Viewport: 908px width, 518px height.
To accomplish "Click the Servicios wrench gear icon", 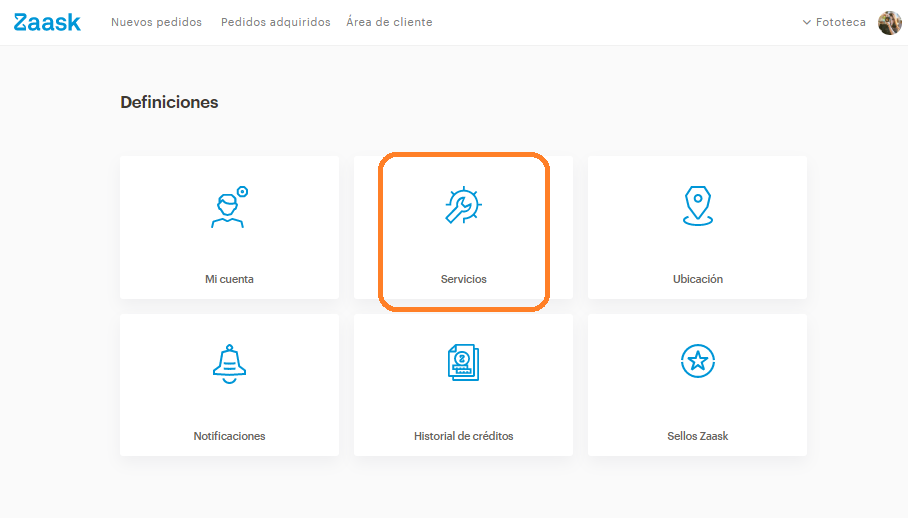I will [x=463, y=205].
